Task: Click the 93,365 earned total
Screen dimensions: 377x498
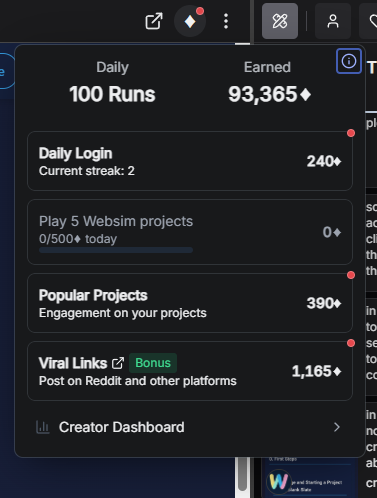Action: point(270,94)
